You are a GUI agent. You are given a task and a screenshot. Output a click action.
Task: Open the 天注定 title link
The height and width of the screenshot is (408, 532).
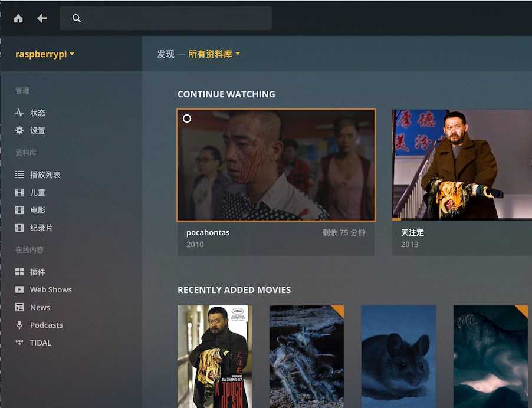pyautogui.click(x=412, y=233)
